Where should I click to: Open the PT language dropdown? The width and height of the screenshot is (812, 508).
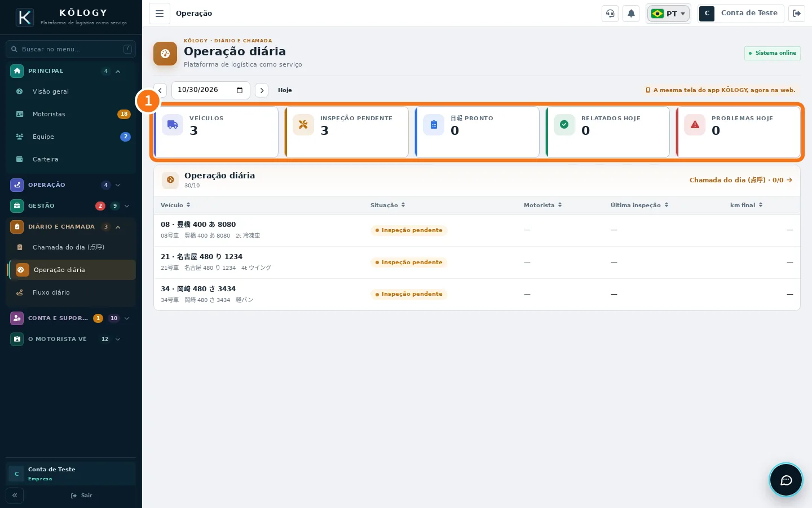668,14
